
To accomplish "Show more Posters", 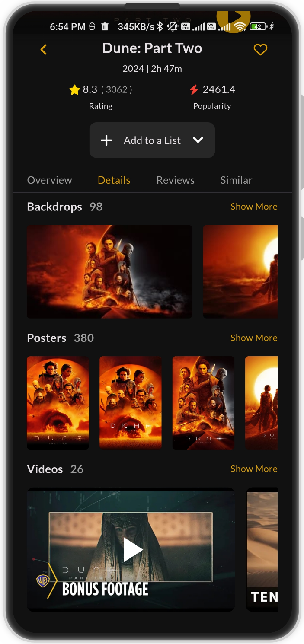I will 254,338.
